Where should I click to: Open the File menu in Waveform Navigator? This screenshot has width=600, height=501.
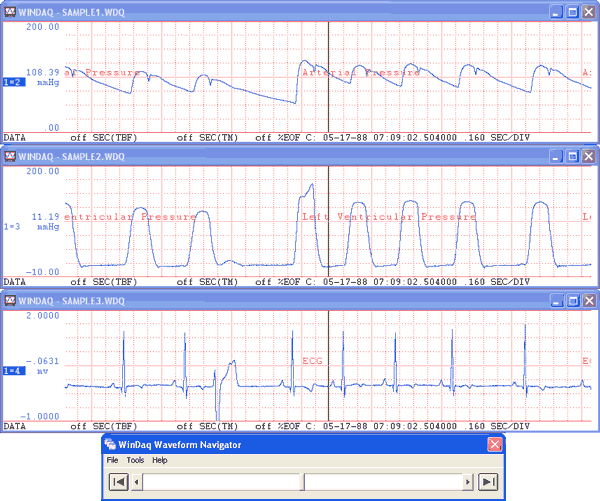pyautogui.click(x=112, y=460)
